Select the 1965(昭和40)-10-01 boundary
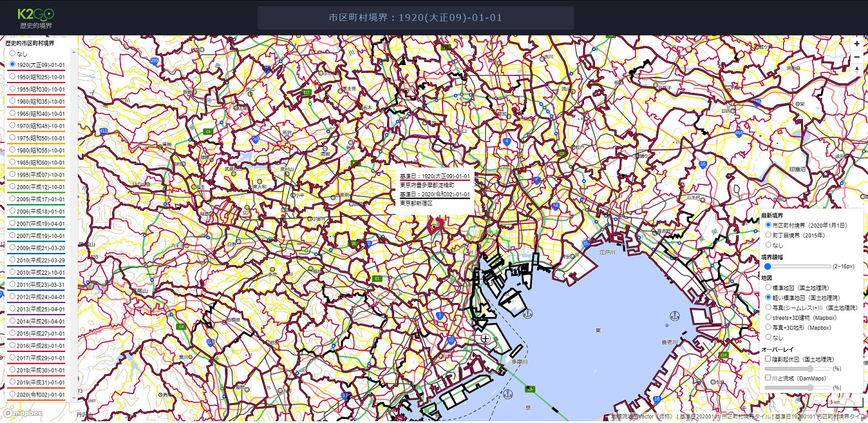Image resolution: width=868 pixels, height=423 pixels. 12,113
